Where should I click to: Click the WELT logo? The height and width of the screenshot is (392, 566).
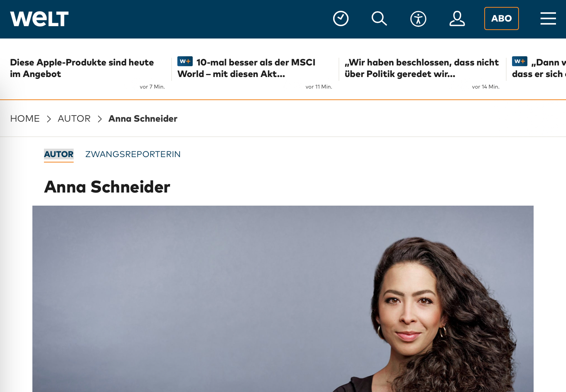point(39,19)
